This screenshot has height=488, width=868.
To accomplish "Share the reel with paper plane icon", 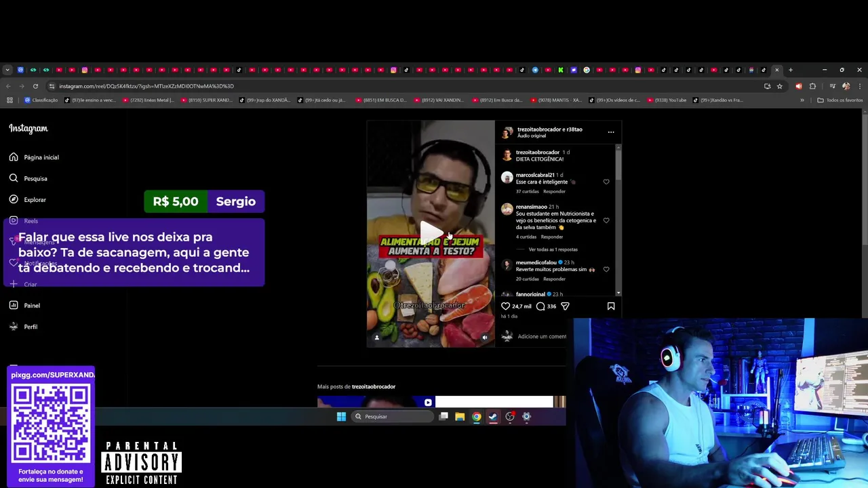I will pos(565,306).
